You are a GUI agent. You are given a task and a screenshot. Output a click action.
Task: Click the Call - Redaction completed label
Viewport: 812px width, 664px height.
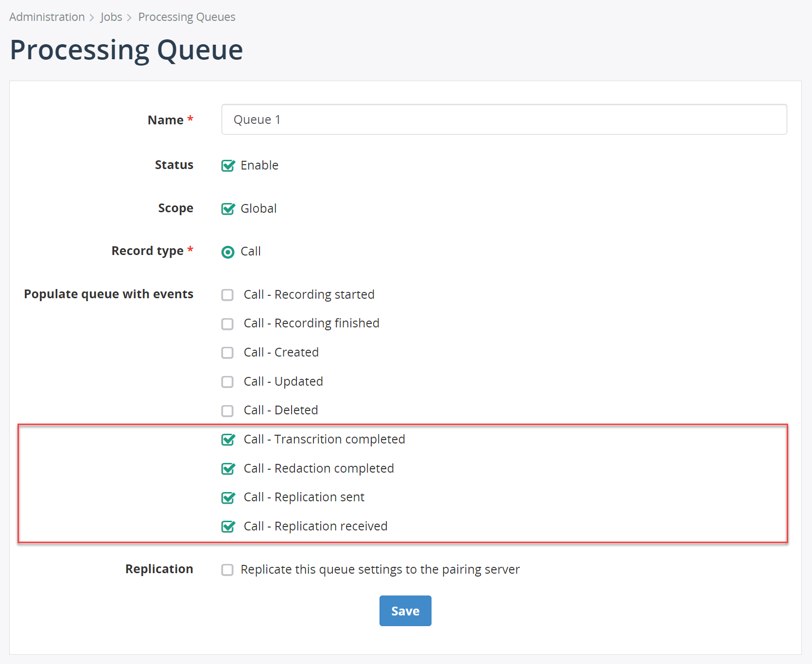click(319, 468)
